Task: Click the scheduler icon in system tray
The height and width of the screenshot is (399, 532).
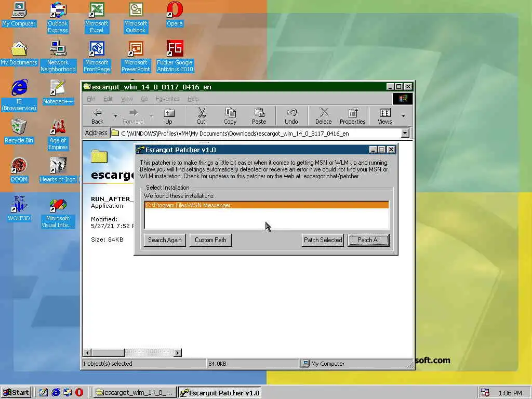Action: point(485,393)
